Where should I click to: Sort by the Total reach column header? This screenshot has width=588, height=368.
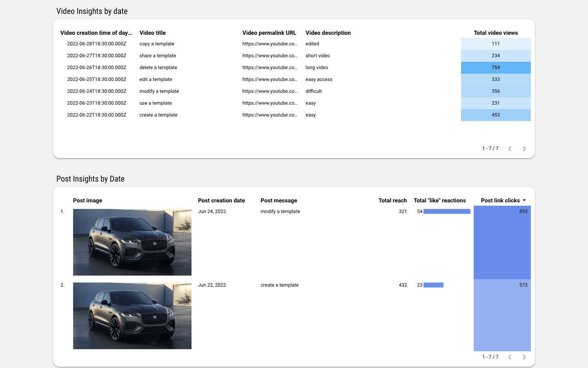pyautogui.click(x=392, y=200)
